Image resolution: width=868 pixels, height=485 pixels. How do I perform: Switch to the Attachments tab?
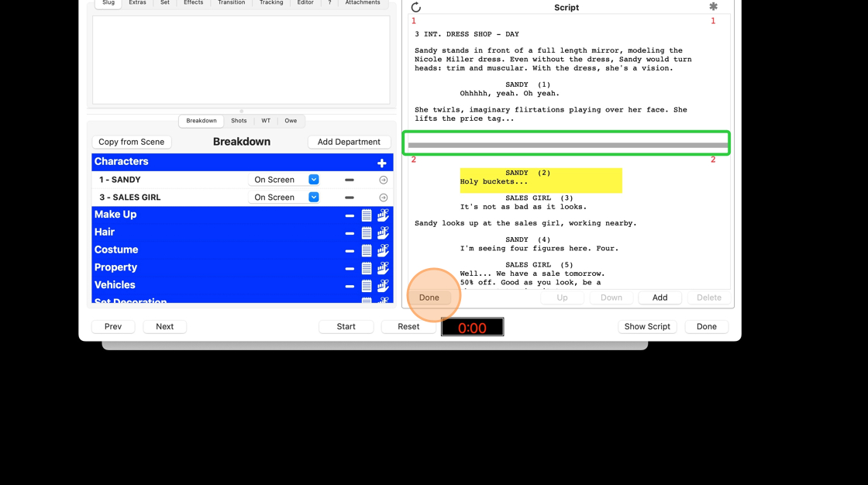363,3
